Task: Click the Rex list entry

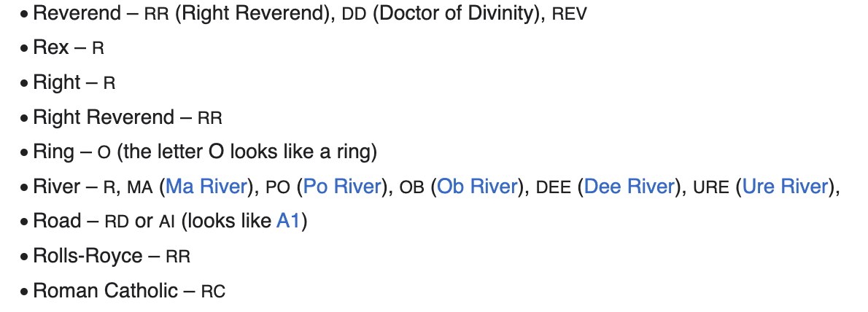Action: click(51, 48)
